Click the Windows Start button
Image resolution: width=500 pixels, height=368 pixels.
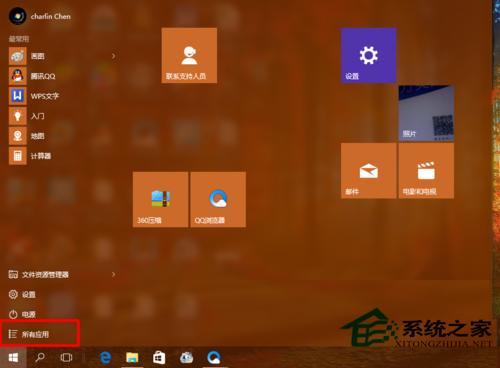point(13,358)
